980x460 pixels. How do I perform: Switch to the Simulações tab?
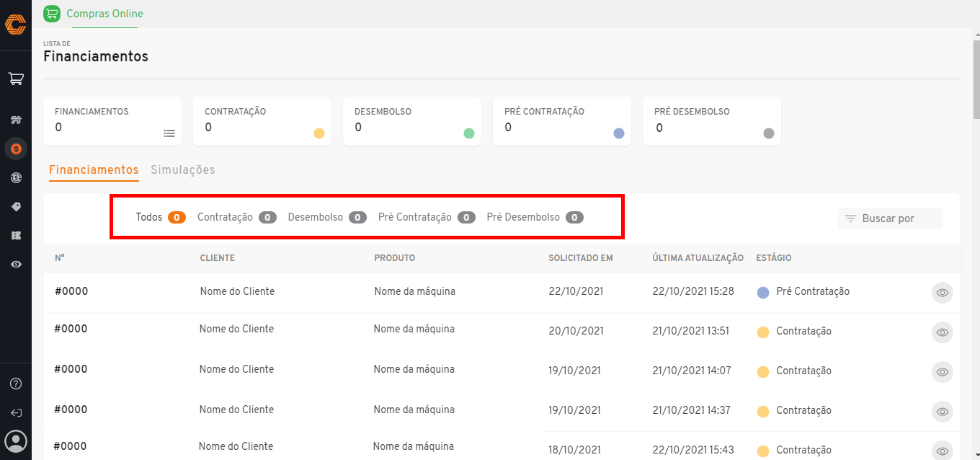(x=183, y=170)
